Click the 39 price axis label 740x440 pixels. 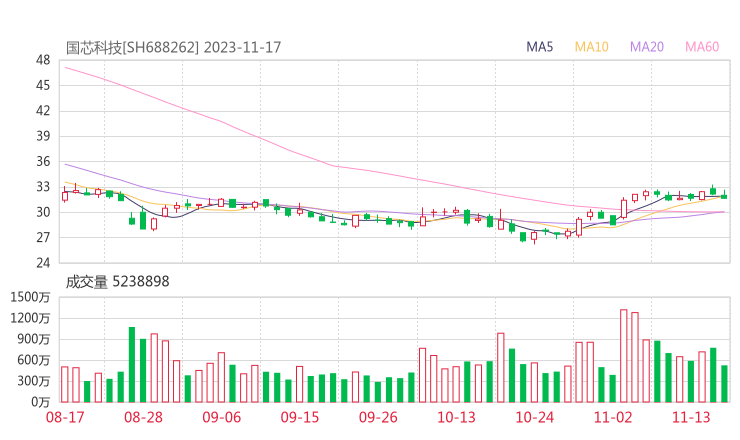(43, 136)
